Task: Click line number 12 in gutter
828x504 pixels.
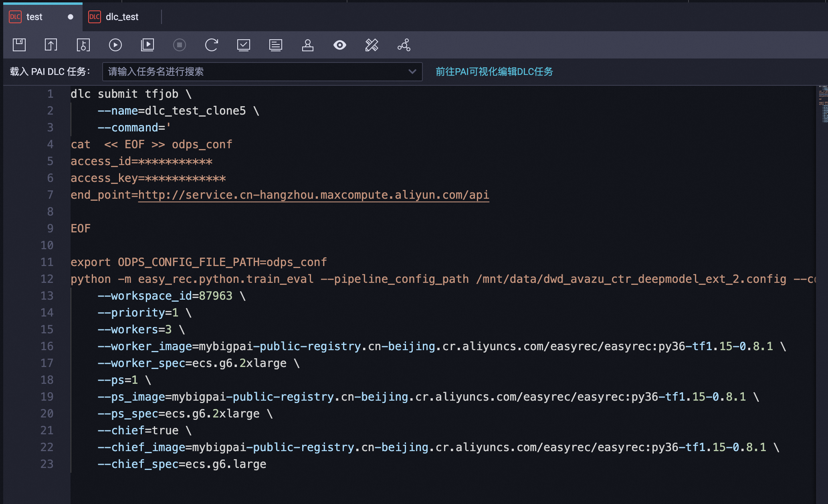Action: click(x=47, y=279)
